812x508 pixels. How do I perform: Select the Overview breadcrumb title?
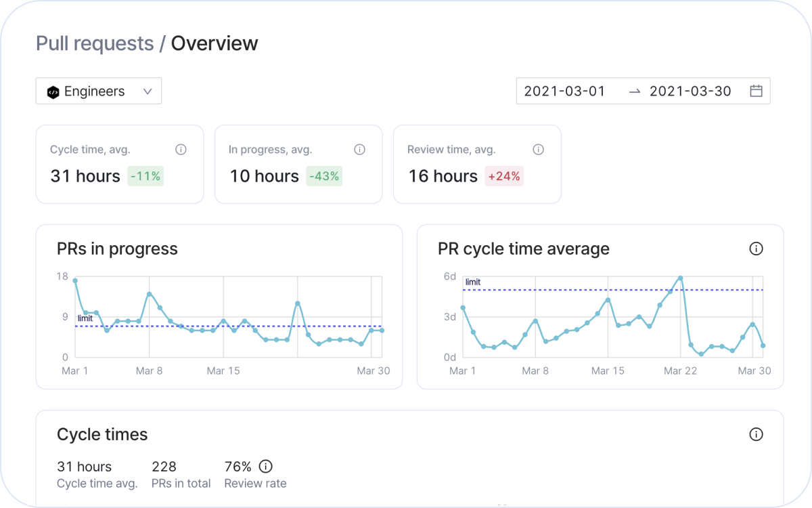[214, 43]
